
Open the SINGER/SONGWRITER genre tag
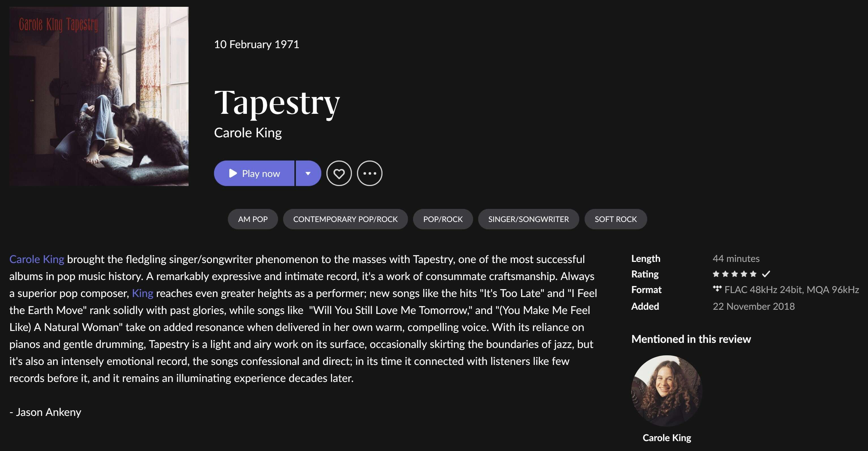pyautogui.click(x=528, y=219)
